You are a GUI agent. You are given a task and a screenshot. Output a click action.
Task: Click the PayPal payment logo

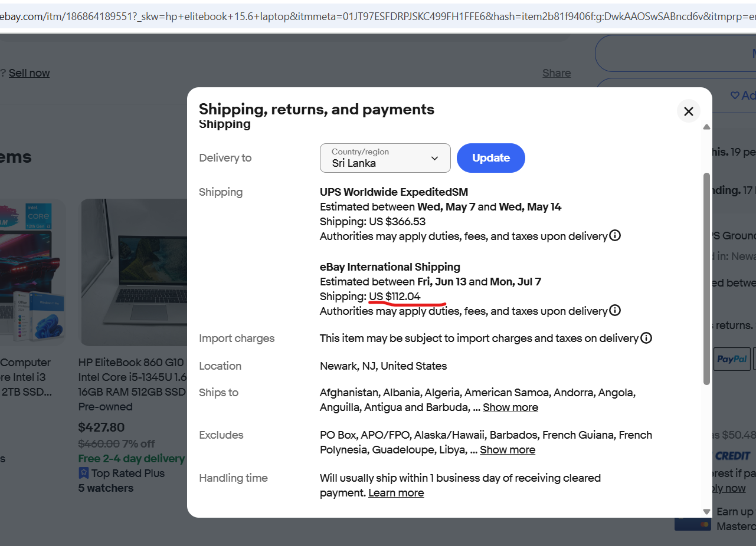(732, 358)
